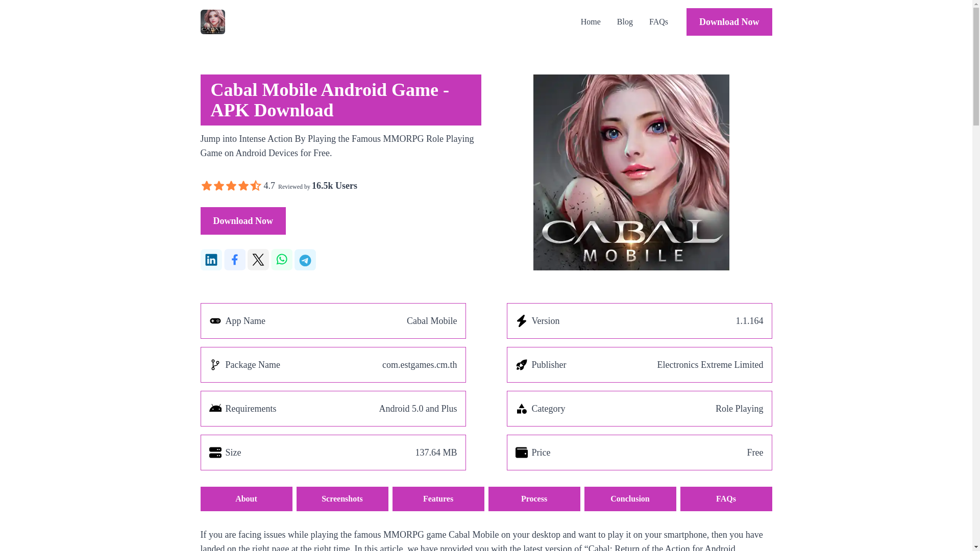Click the '16.5k Users' review count

tap(334, 186)
